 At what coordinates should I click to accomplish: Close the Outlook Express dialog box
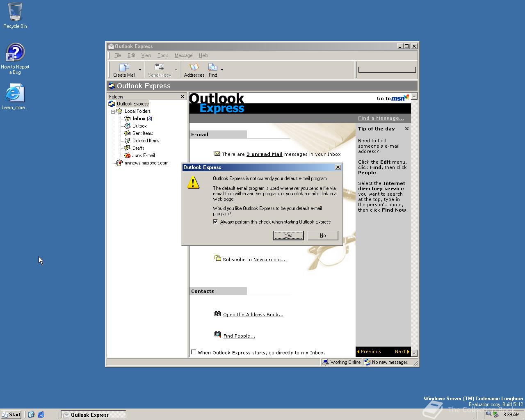338,167
